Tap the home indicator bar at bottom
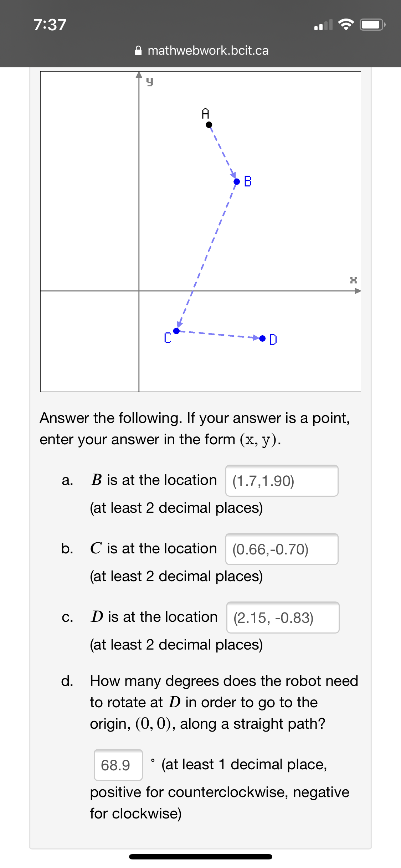This screenshot has height=868, width=401. coord(200,857)
